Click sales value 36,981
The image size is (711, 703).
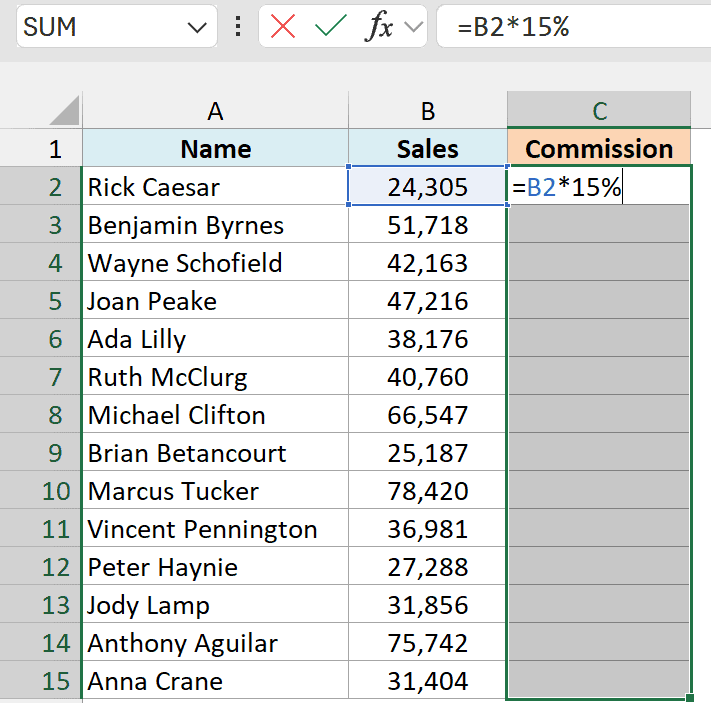pos(428,528)
